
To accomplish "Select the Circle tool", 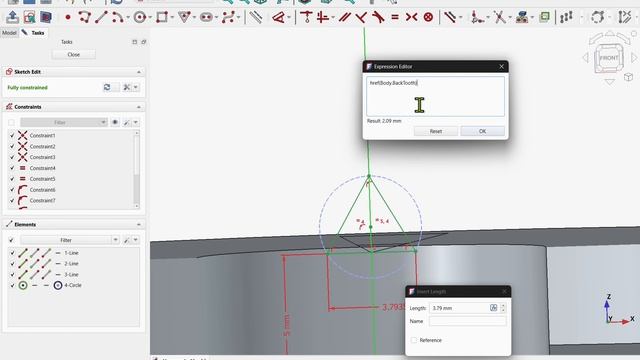I will tap(140, 17).
